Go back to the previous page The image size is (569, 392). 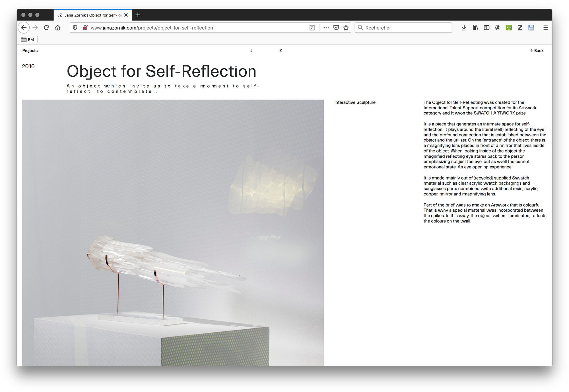pyautogui.click(x=24, y=28)
